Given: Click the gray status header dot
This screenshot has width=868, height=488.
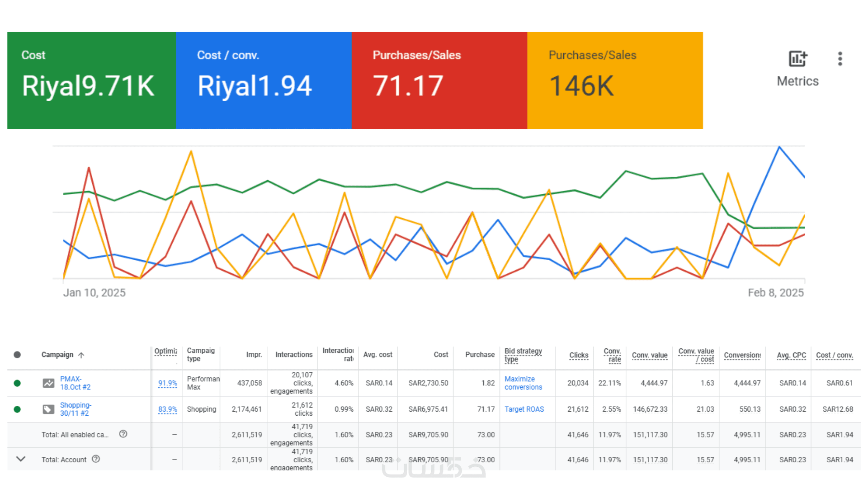Looking at the screenshot, I should tap(17, 355).
